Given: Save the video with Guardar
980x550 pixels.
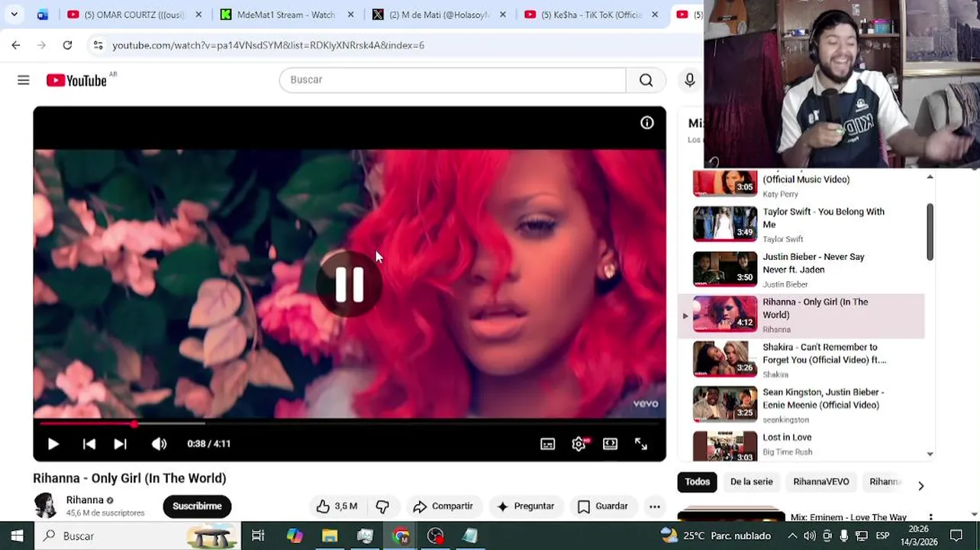Looking at the screenshot, I should (602, 506).
